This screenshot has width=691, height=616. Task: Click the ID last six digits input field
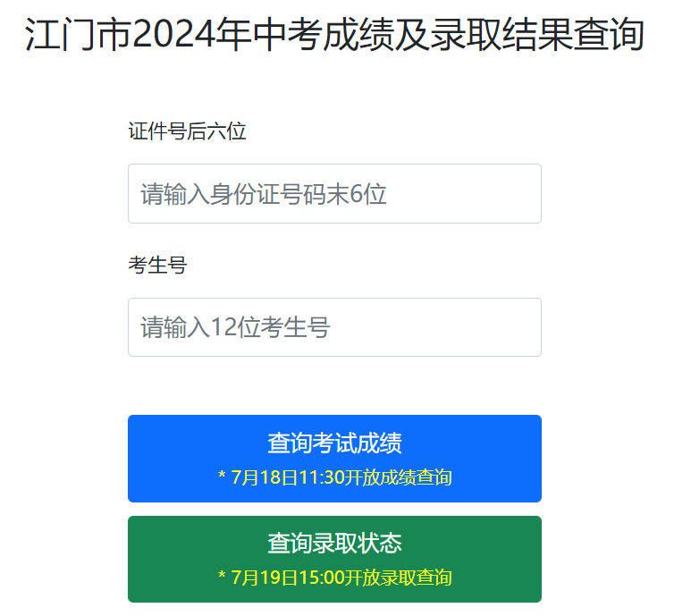click(334, 194)
